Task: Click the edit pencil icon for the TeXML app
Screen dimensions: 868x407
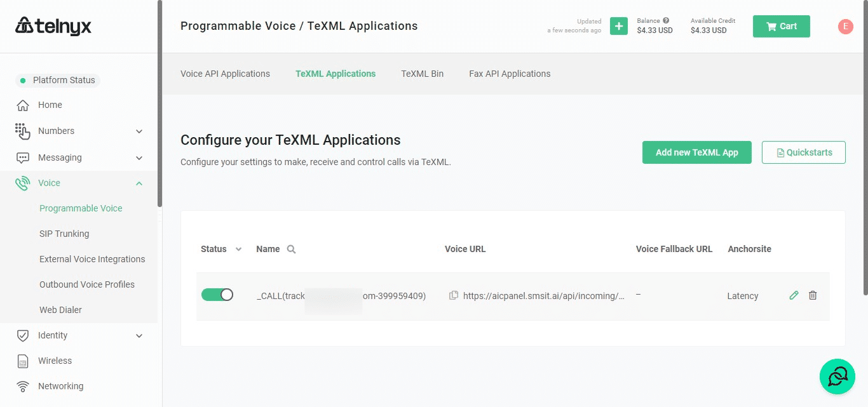Action: (x=794, y=295)
